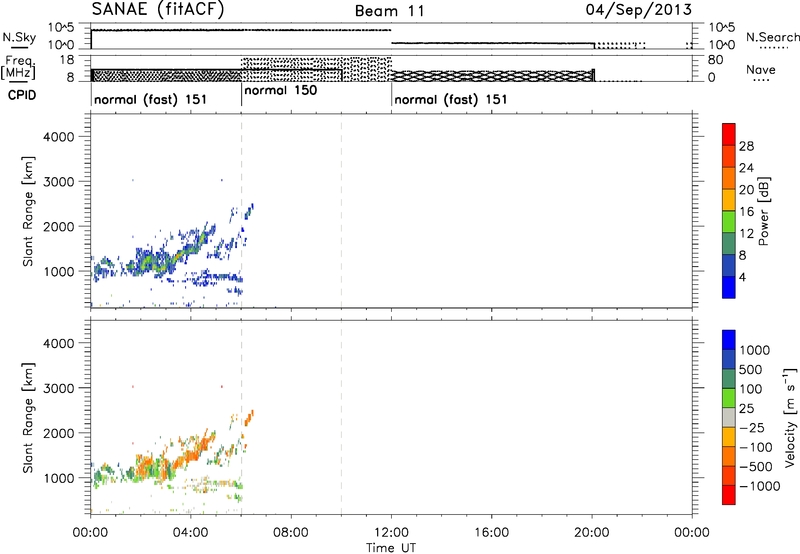
Task: Click "normal (fast) 151" label starting at 00:00
Action: 151,99
